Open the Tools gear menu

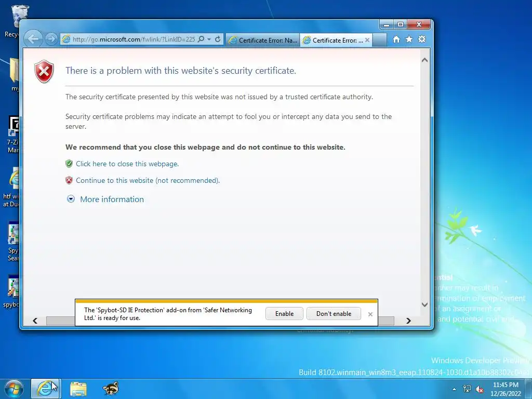pos(422,39)
